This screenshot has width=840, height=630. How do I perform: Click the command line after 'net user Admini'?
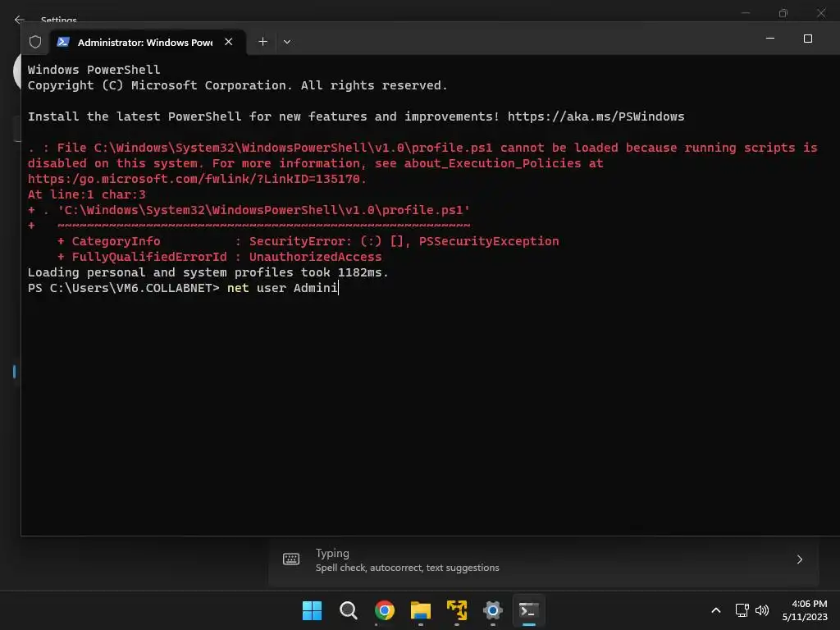(x=339, y=288)
